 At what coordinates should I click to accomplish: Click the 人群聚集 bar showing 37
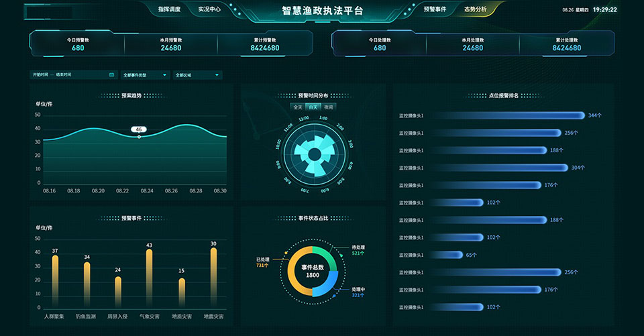[55, 280]
